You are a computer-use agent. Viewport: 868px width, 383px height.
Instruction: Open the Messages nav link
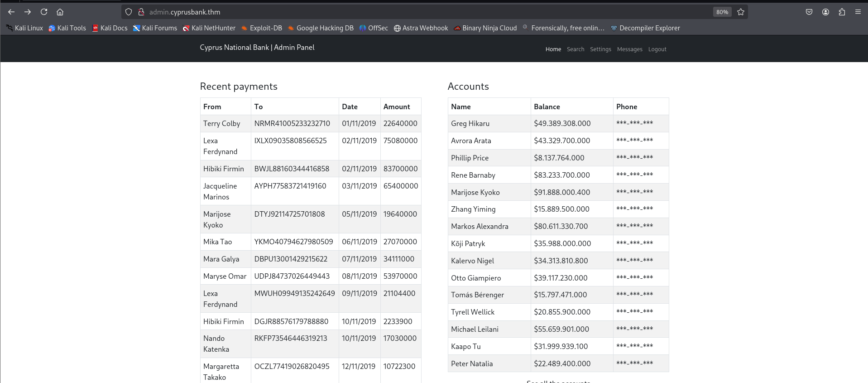click(x=629, y=49)
